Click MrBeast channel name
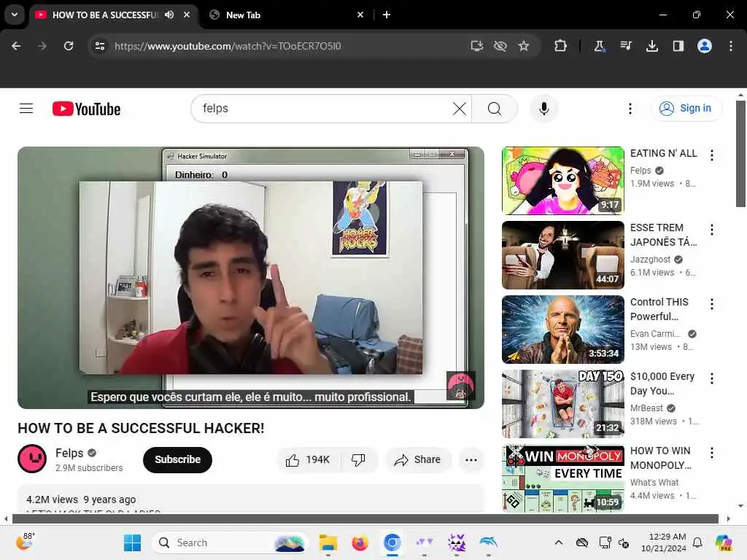Screen dimensions: 747x560 coord(646,408)
